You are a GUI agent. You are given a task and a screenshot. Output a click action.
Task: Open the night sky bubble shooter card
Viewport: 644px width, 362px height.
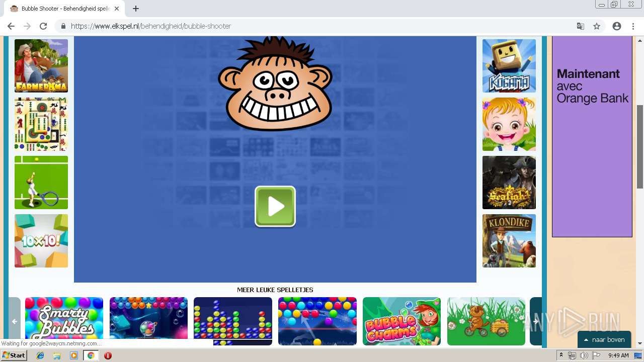317,321
